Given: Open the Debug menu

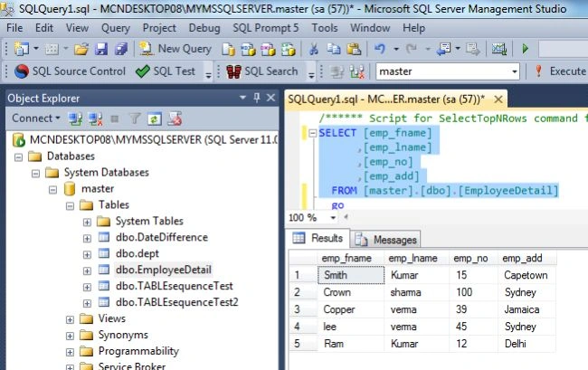Looking at the screenshot, I should (x=204, y=28).
